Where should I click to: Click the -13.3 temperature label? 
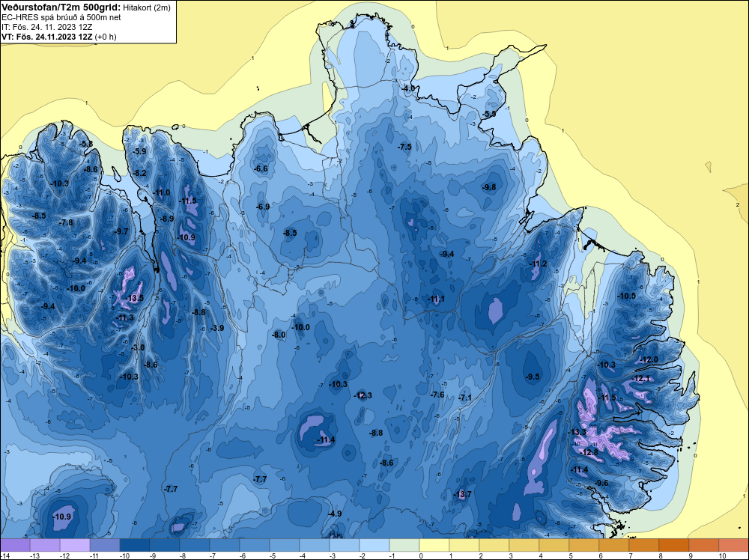[x=577, y=432]
